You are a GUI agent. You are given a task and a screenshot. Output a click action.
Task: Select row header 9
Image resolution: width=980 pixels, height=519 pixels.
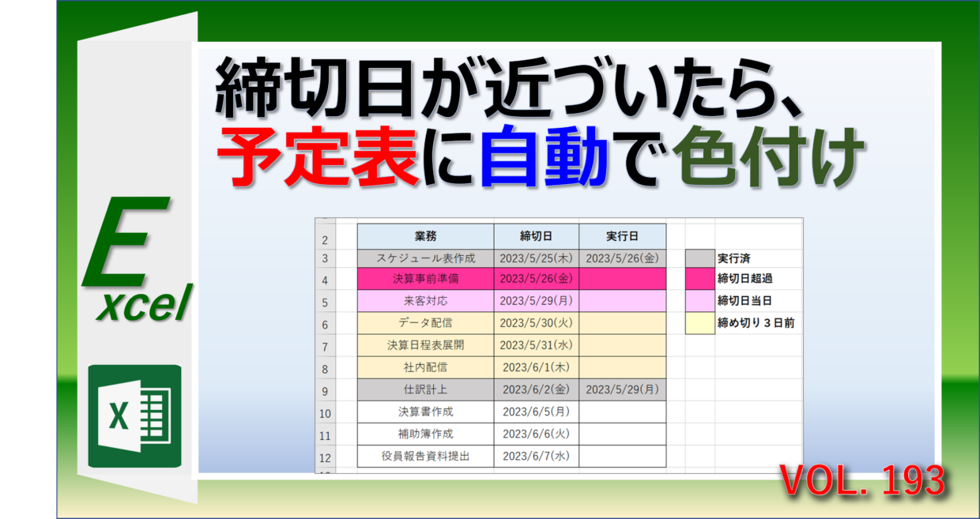point(325,390)
